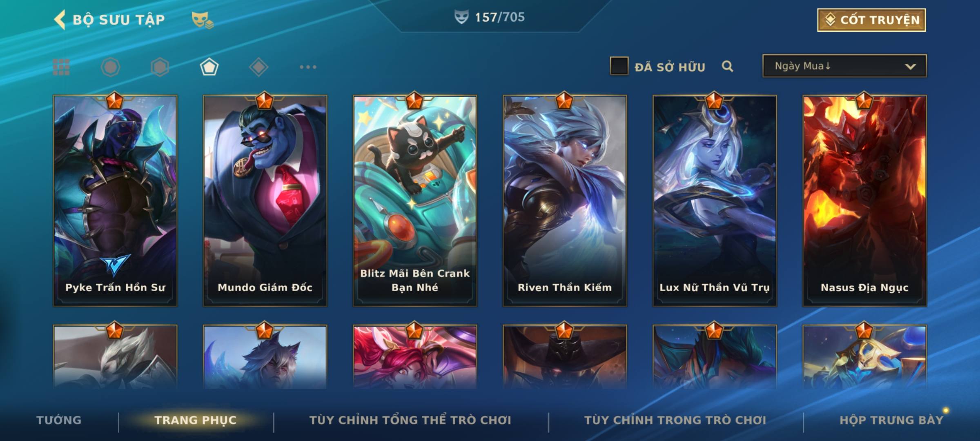Select the pentagon rarity filter icon
The width and height of the screenshot is (980, 441).
pos(209,67)
